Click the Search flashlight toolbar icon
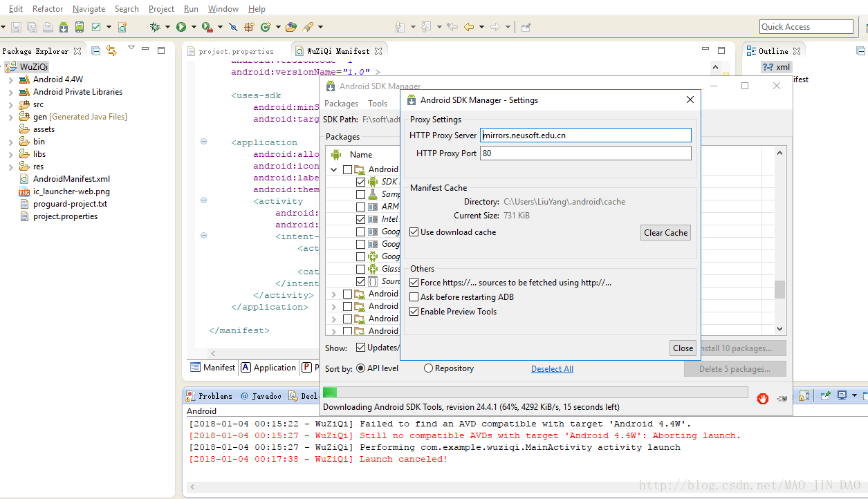Image resolution: width=868 pixels, height=499 pixels. pyautogui.click(x=308, y=27)
